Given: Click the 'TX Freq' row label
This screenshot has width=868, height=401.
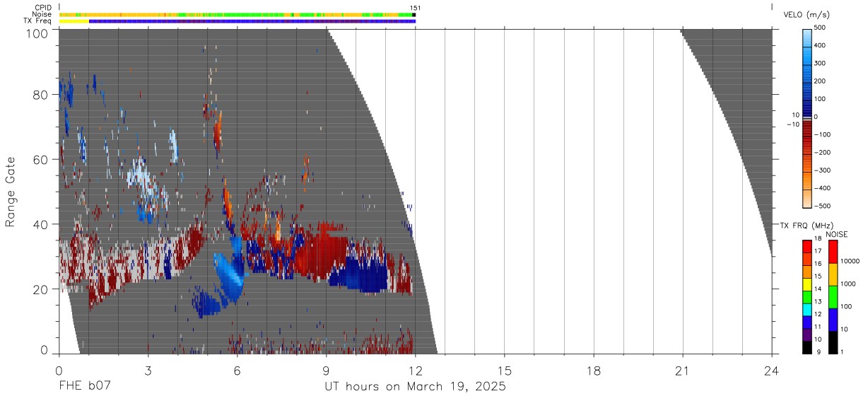Looking at the screenshot, I should [x=38, y=21].
